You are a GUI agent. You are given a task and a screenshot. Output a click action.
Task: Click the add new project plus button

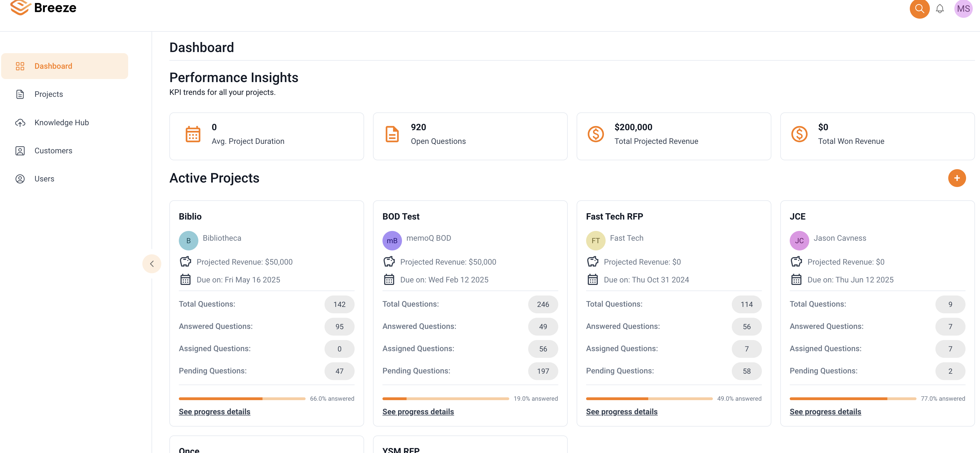pos(957,178)
